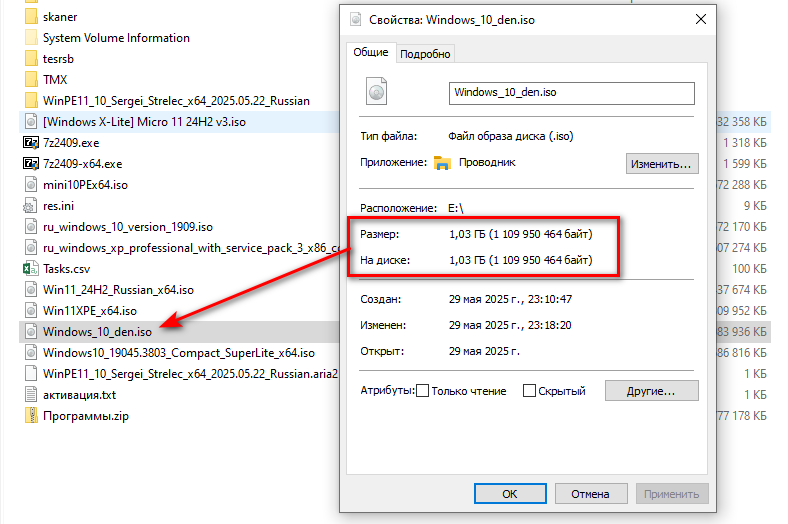Viewport: 788px width, 524px height.
Task: Select name Windows10_19045.3803_Compact_SuperLite_x64.iso
Action: [179, 353]
